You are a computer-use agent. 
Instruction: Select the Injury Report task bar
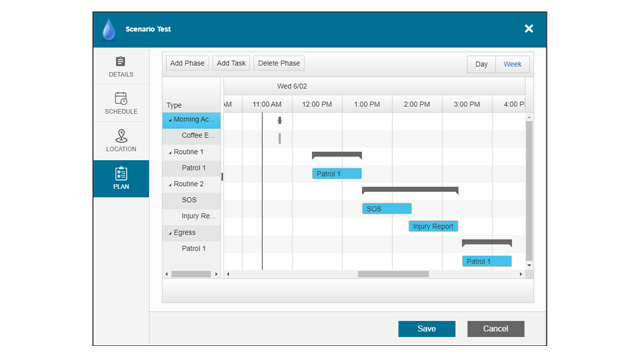[x=433, y=226]
